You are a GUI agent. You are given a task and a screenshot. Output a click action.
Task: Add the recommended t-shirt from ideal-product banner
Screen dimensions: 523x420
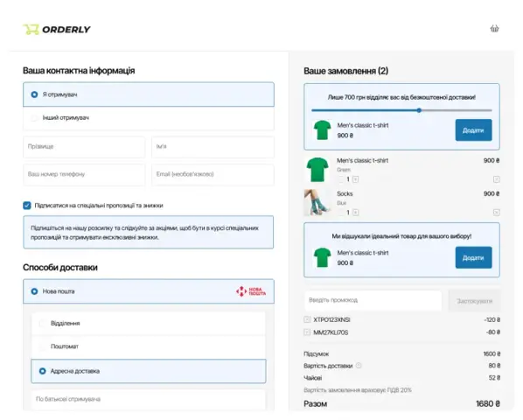[473, 257]
